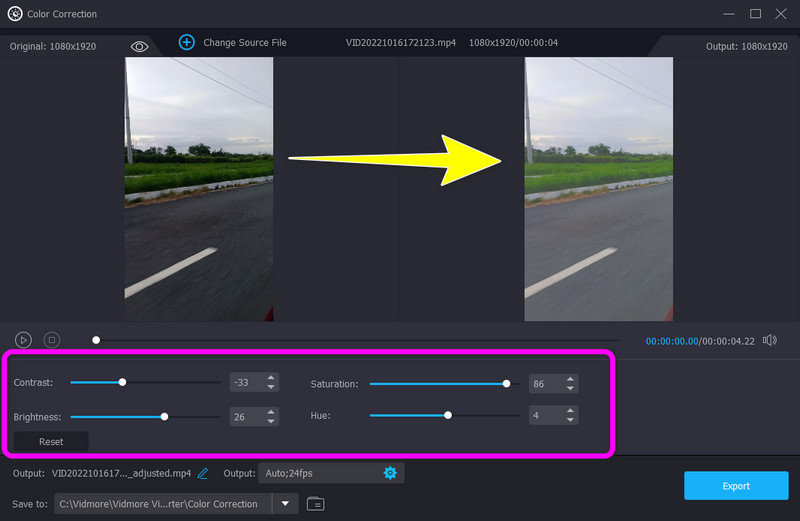Screen dimensions: 800x521
Task: Click the pencil icon to rename output
Action: tap(203, 473)
